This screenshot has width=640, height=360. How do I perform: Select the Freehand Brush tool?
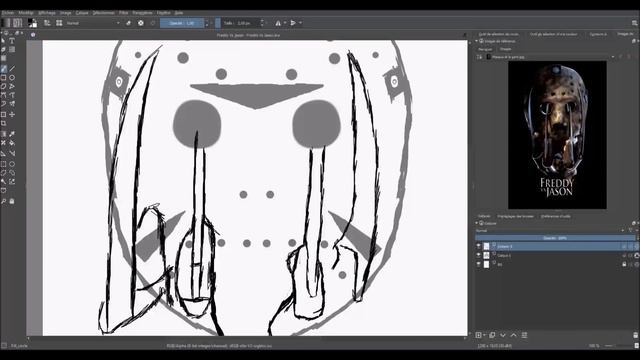coord(3,69)
